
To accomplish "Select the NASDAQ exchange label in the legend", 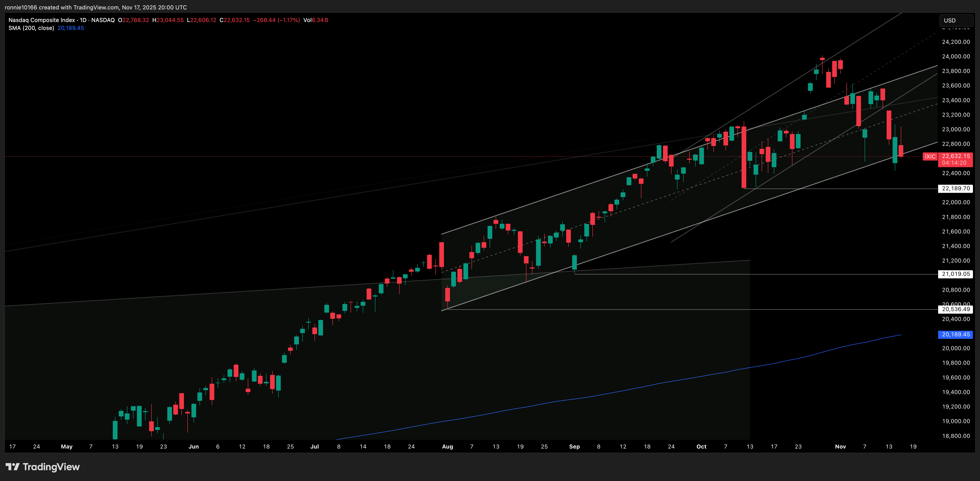I will 103,20.
